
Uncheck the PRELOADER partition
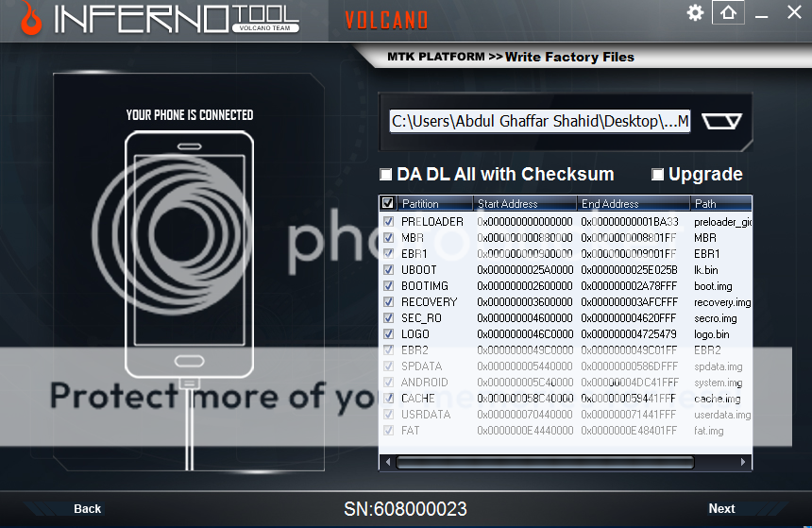pyautogui.click(x=388, y=221)
